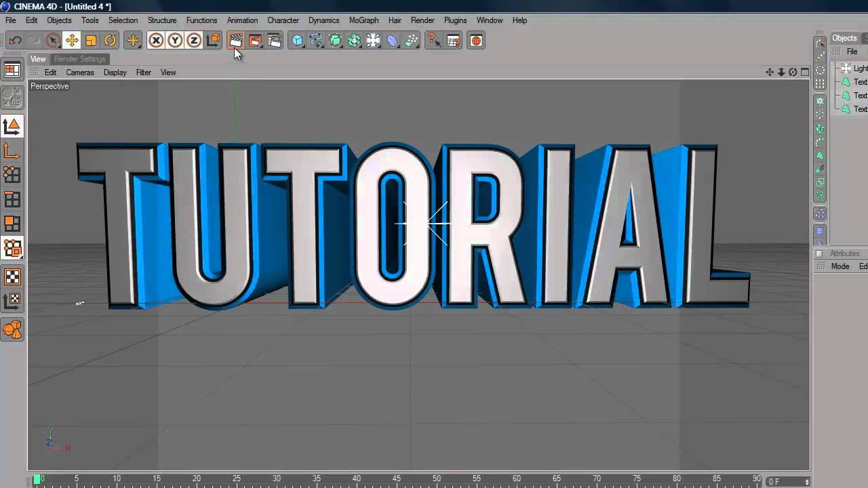Open the layout switcher icon
The image size is (868, 488).
[x=12, y=70]
